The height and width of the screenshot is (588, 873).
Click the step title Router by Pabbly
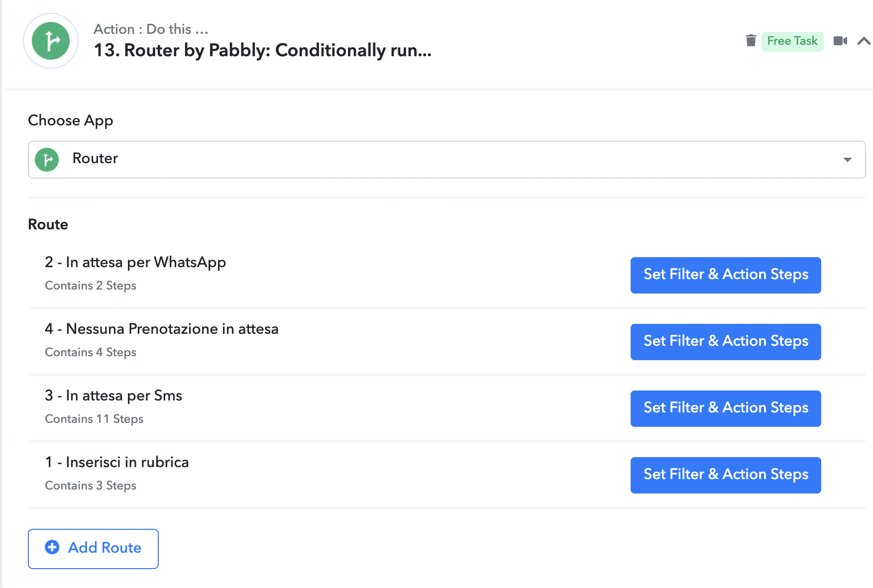tap(263, 50)
